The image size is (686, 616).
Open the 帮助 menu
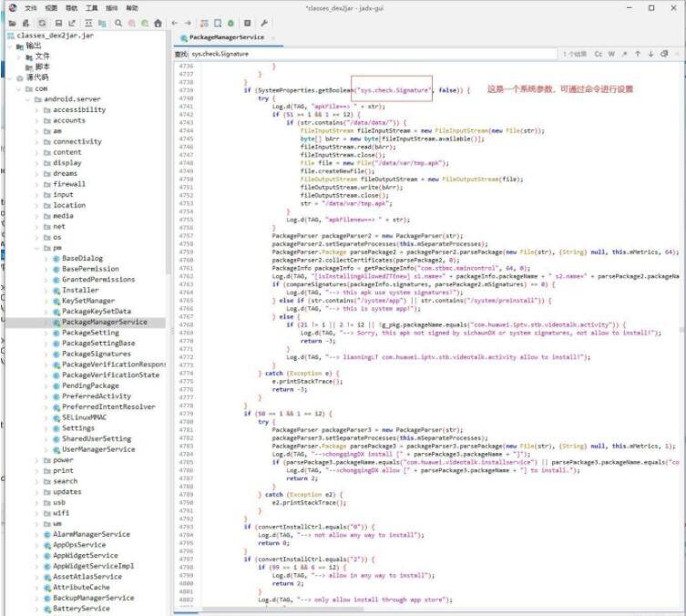[x=132, y=8]
